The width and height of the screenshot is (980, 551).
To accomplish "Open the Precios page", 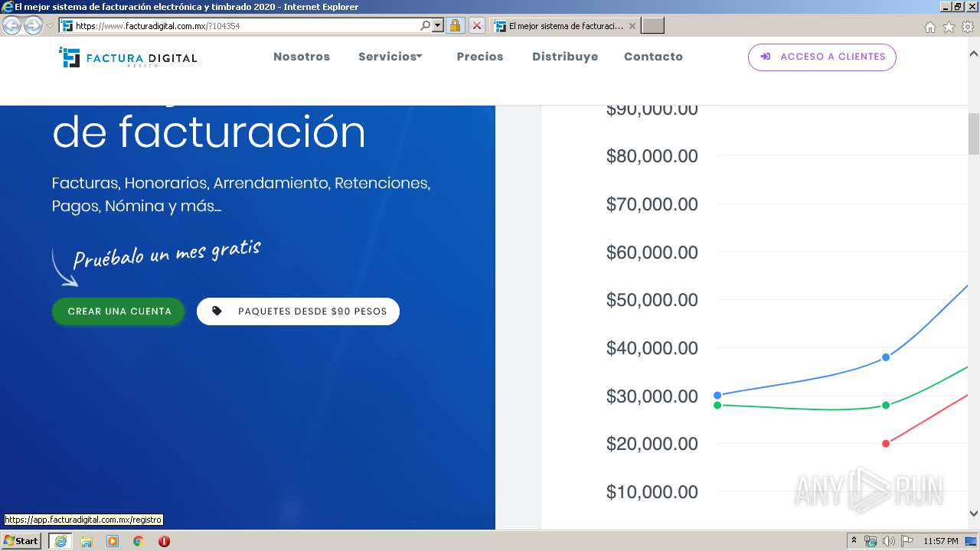I will click(x=480, y=57).
